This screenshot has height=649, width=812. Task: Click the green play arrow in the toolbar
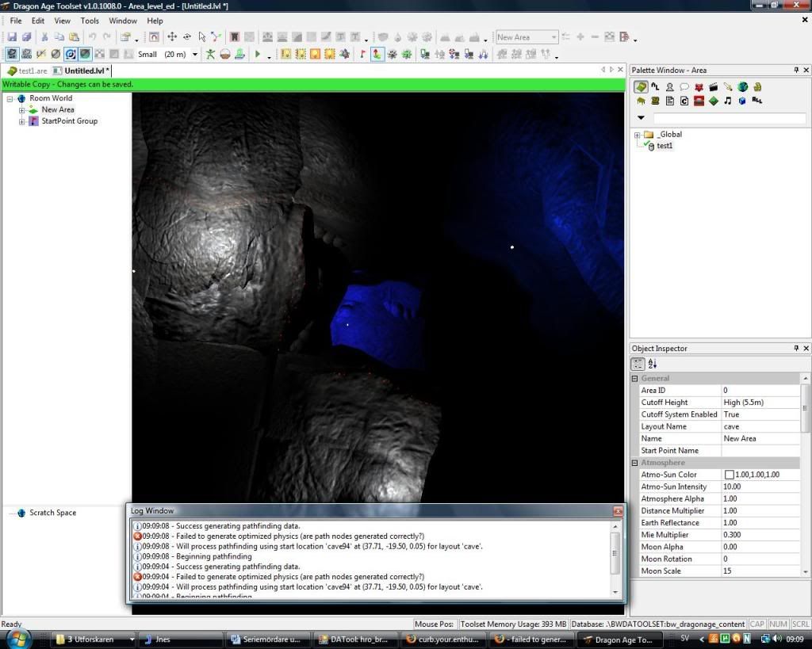(x=258, y=54)
